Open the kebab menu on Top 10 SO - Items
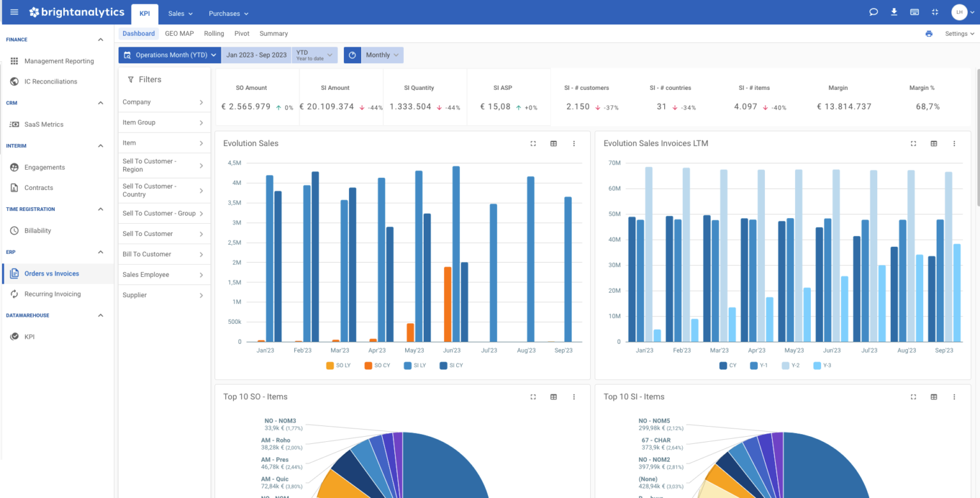The height and width of the screenshot is (498, 980). click(x=574, y=397)
